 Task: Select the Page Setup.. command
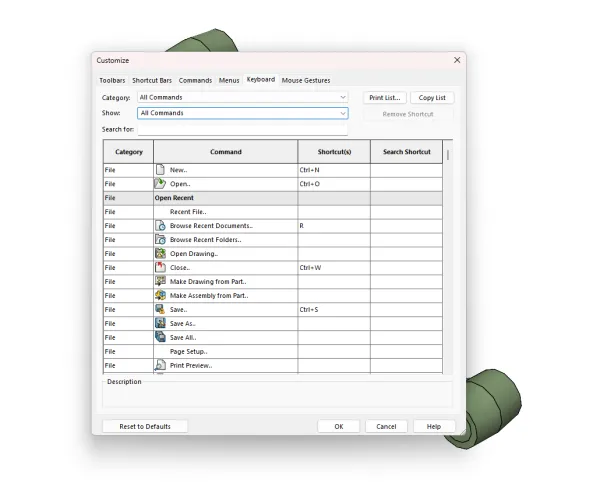click(189, 351)
